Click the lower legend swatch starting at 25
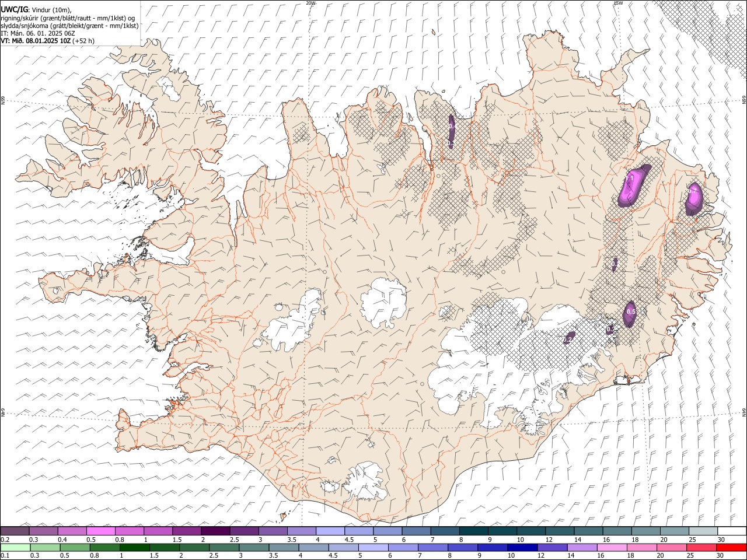Image resolution: width=747 pixels, height=560 pixels. coord(701,547)
